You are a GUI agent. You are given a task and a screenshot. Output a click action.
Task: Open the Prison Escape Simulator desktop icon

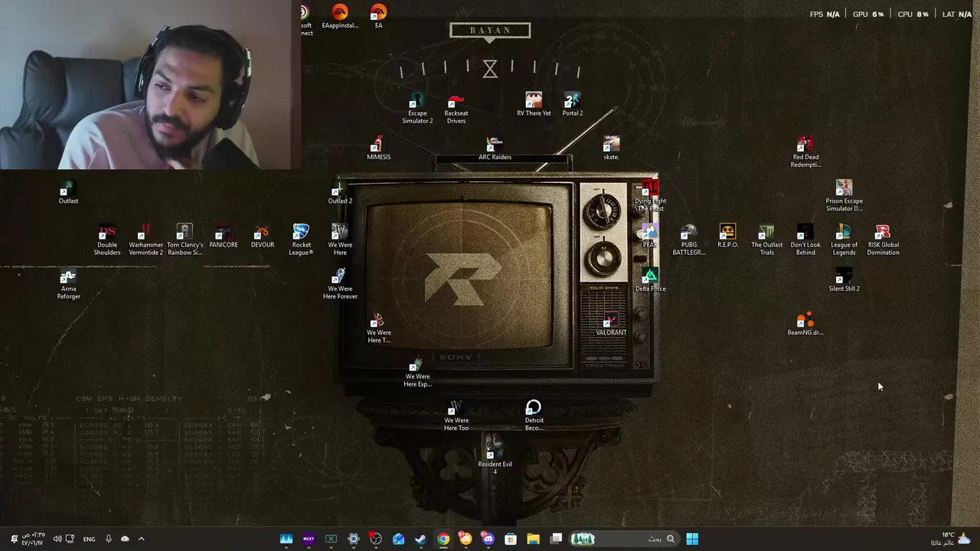point(844,196)
